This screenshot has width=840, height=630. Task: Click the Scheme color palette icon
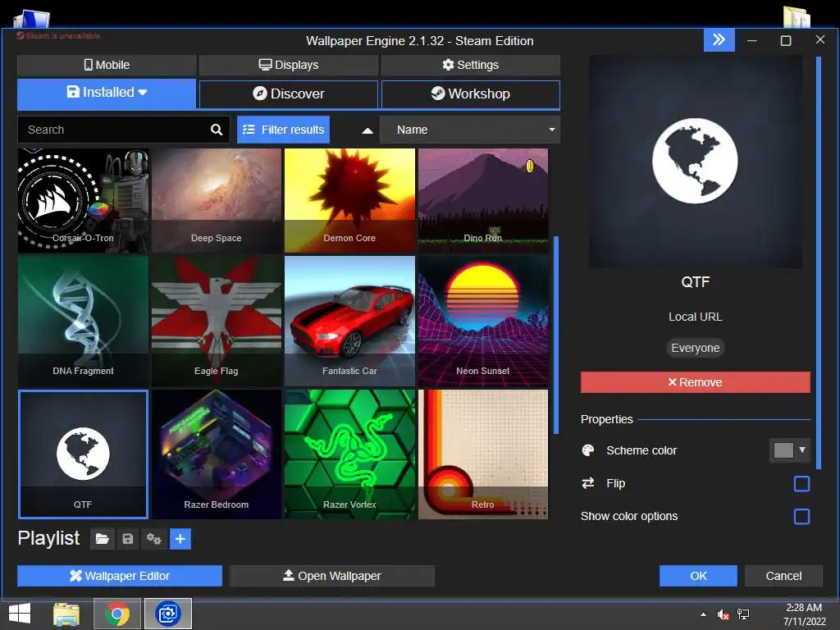click(x=588, y=450)
